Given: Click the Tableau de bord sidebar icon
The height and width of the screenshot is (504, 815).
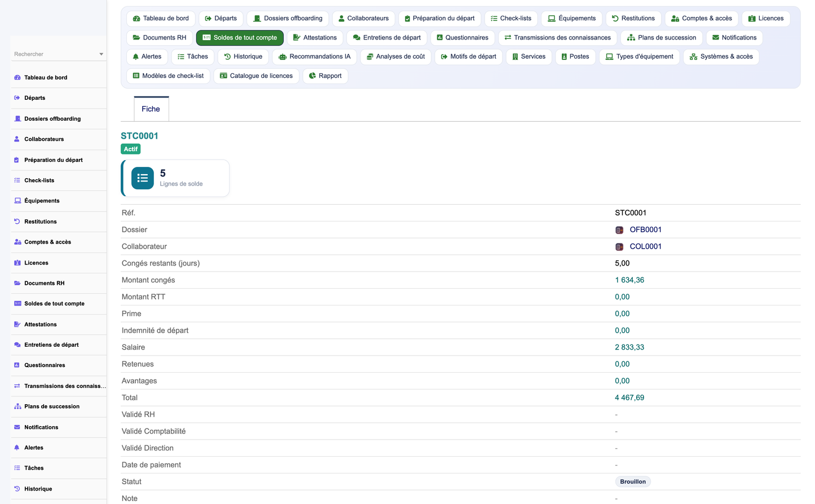Looking at the screenshot, I should (x=17, y=78).
